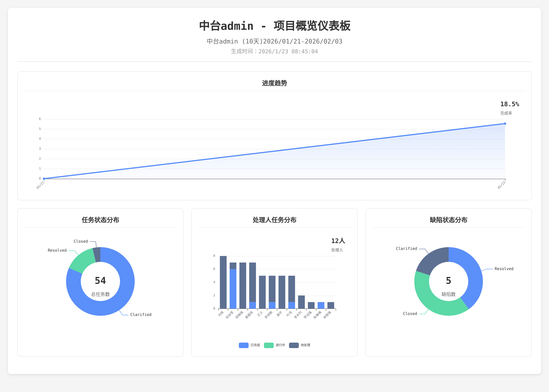Toggle the 进行中 legend swatch
Screen dimensions: 549x392
point(269,345)
